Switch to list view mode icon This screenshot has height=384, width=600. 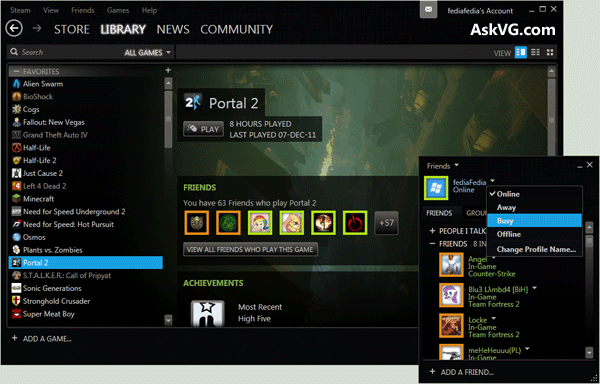click(535, 52)
